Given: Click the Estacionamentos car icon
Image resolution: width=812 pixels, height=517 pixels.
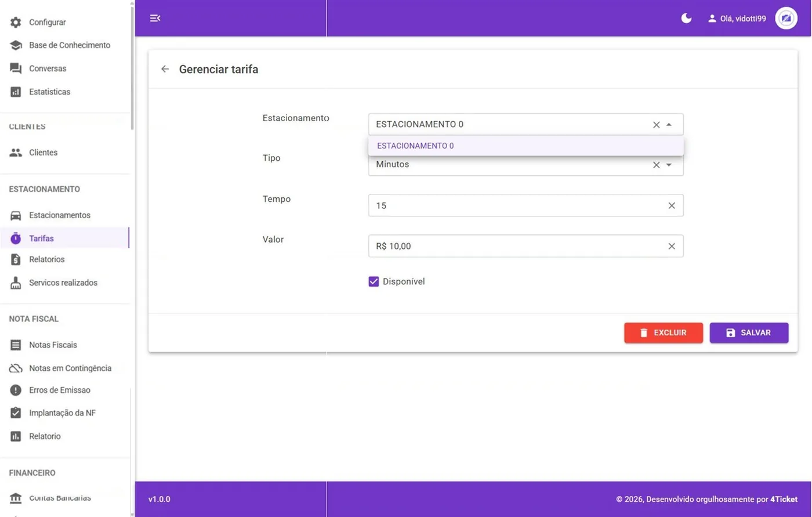Looking at the screenshot, I should [x=16, y=215].
